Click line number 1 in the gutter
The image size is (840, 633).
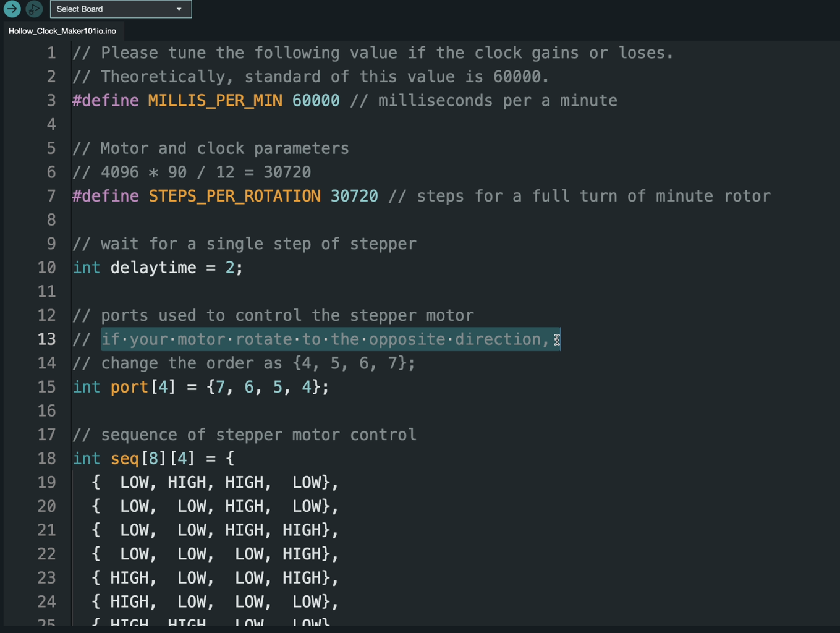coord(51,53)
